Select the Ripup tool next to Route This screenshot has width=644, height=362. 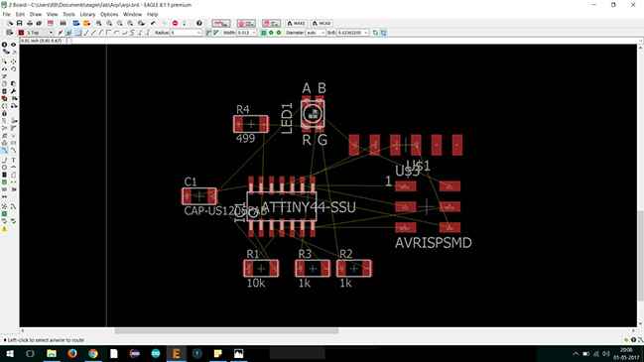point(14,150)
